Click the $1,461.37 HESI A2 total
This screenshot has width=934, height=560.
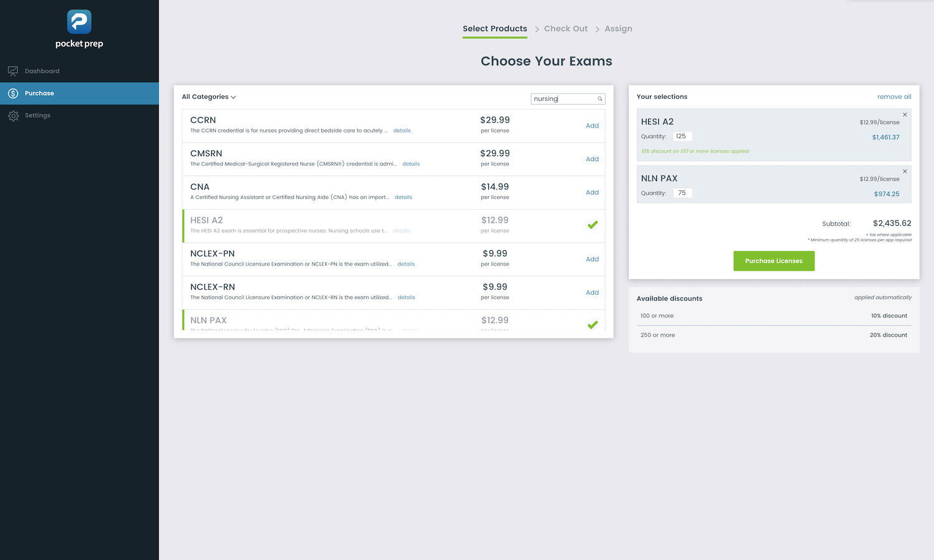(885, 138)
